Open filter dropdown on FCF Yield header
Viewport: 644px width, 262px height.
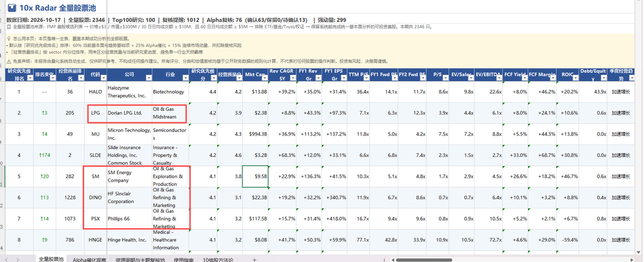click(524, 78)
